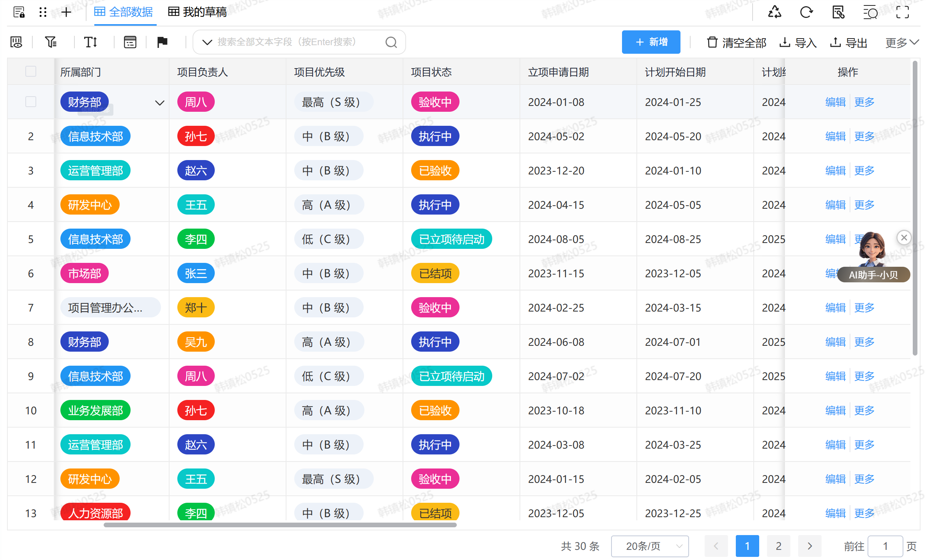Click 更多 link in row 12

click(864, 479)
